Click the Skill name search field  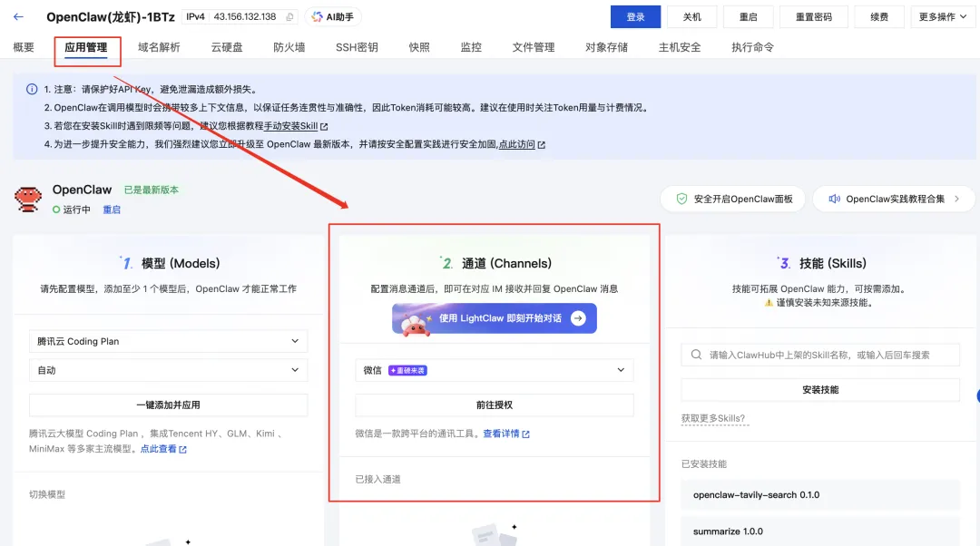tap(820, 355)
